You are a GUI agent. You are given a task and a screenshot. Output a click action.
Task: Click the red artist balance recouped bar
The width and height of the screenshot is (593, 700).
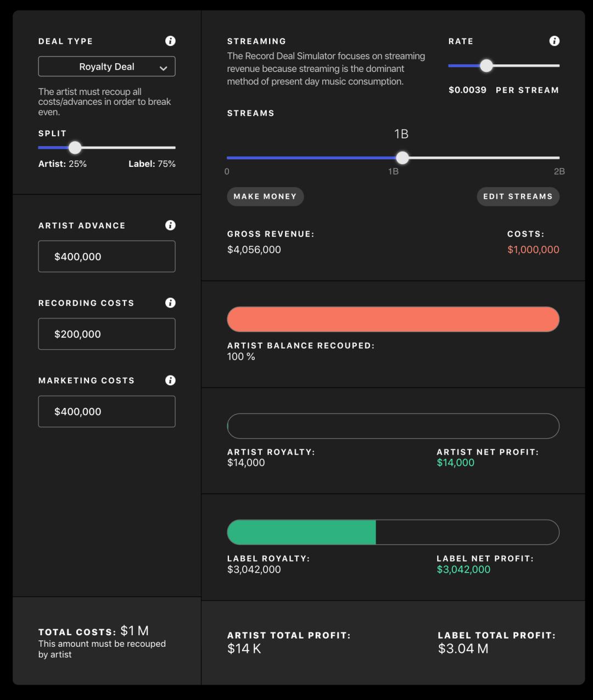coord(393,320)
